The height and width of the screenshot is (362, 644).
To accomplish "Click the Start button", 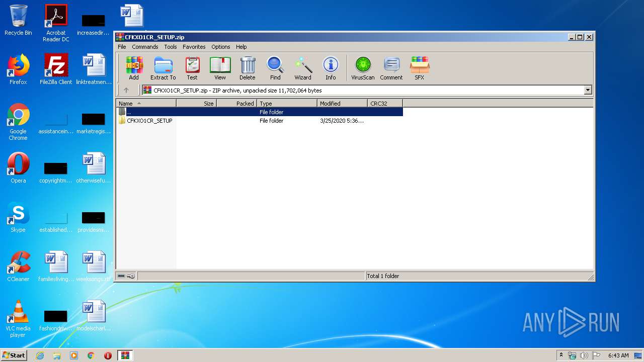I will point(14,355).
